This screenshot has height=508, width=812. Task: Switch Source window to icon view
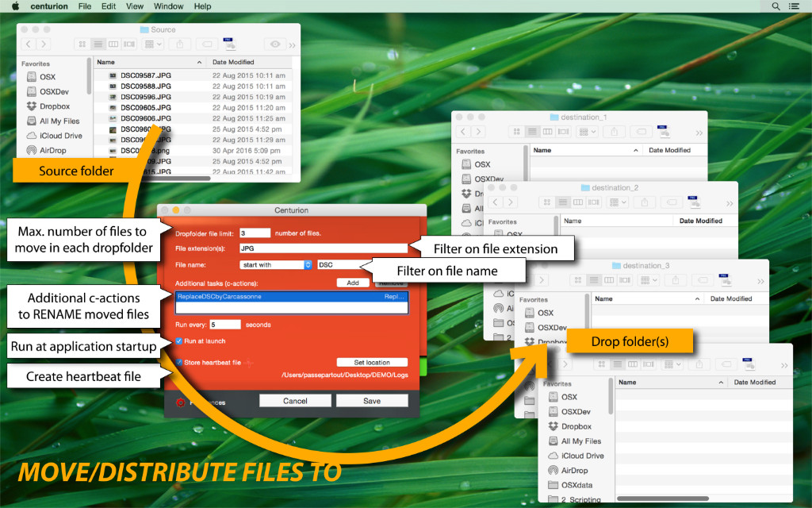pyautogui.click(x=82, y=44)
